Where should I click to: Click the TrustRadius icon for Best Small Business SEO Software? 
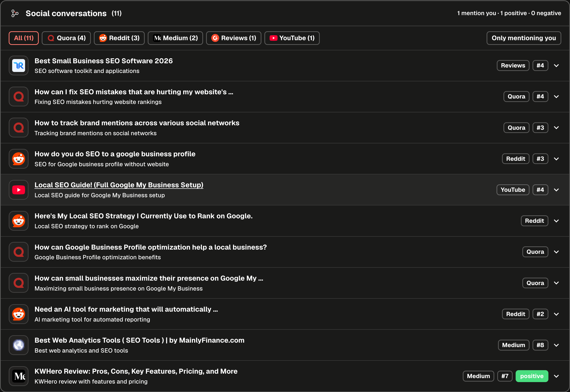pos(19,65)
